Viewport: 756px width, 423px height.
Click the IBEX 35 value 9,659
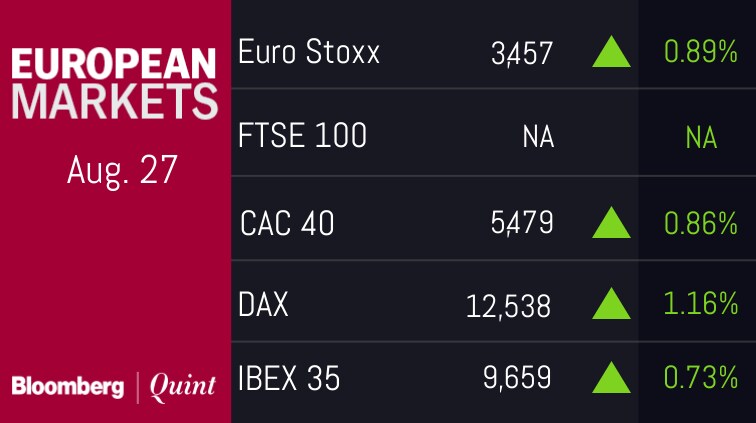pyautogui.click(x=517, y=378)
